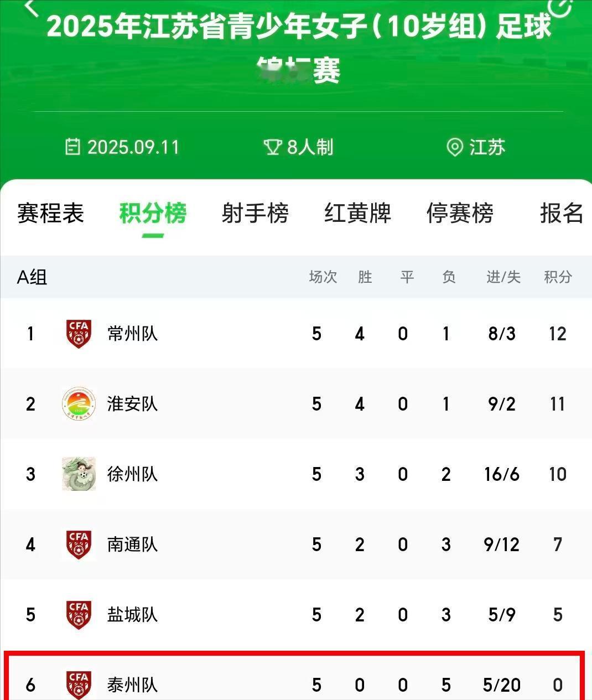
Task: Tap the back arrow icon
Action: 32,6
